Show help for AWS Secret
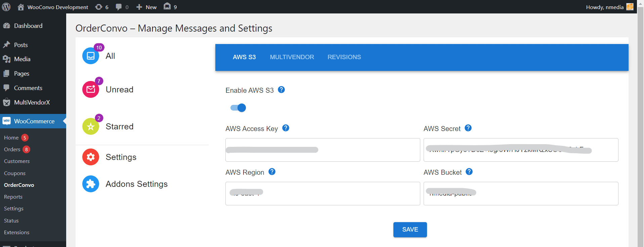644x247 pixels. pos(468,128)
